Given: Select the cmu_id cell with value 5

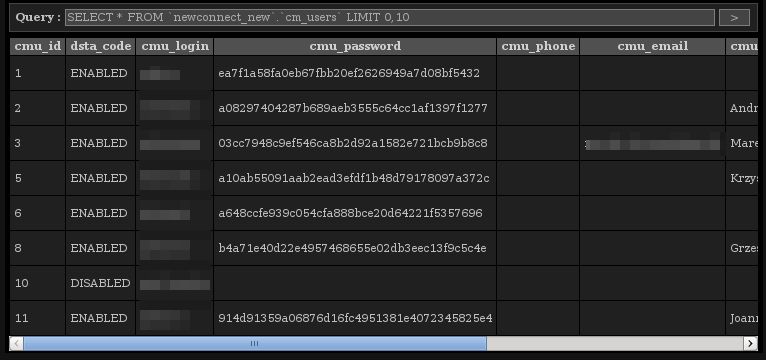Looking at the screenshot, I should point(38,178).
